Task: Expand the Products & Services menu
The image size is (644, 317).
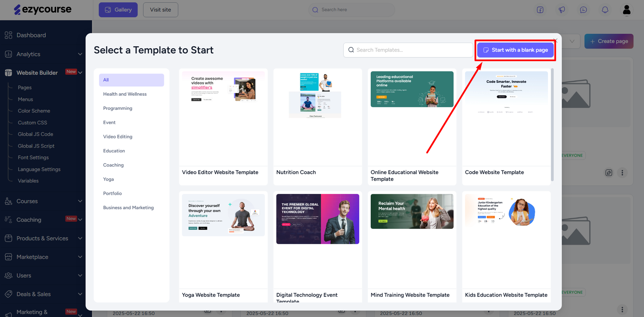Action: point(80,238)
